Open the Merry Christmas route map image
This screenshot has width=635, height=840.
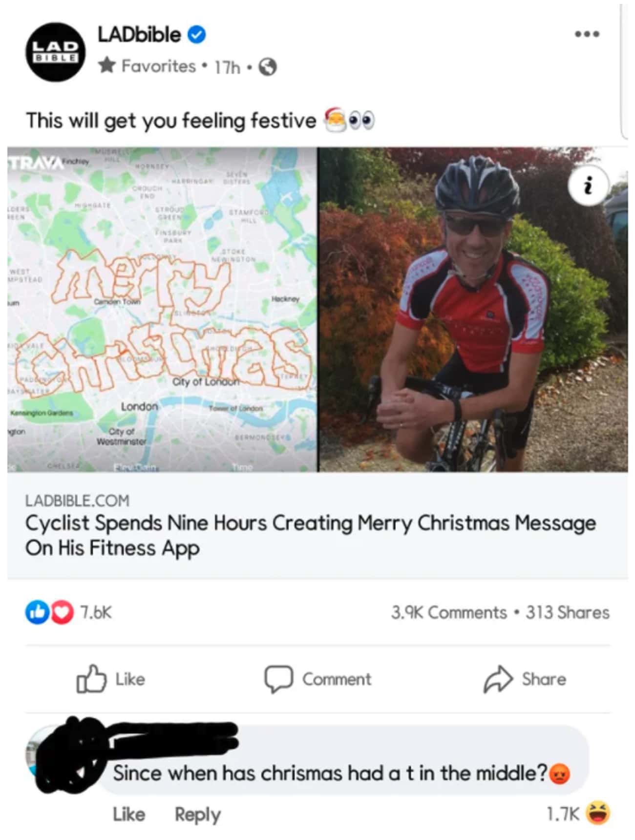(162, 310)
